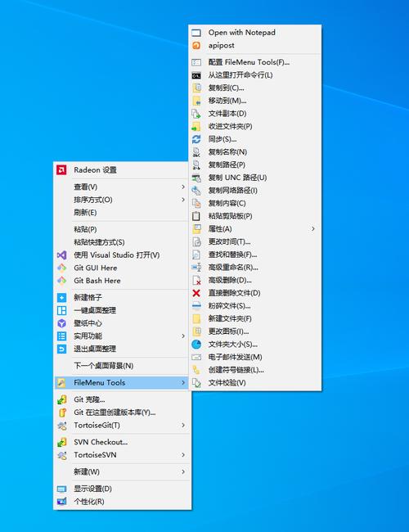Click the Visual Studio purple icon
The image size is (409, 532).
tap(61, 255)
